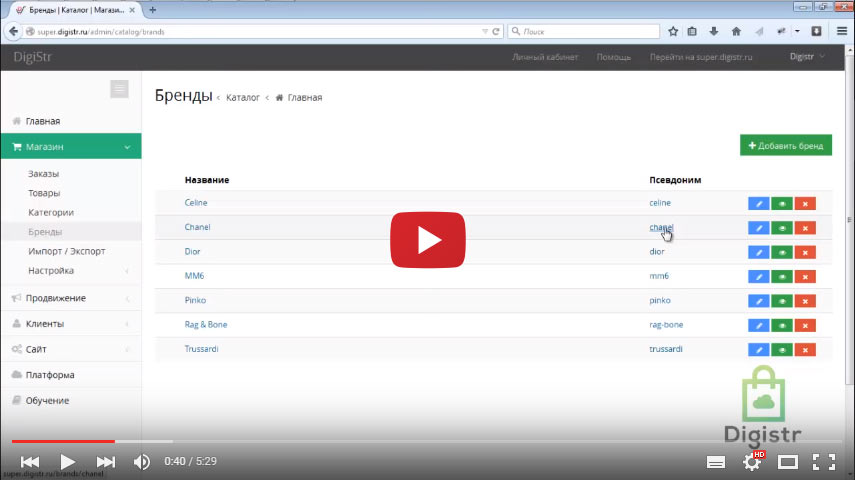Viewport: 855px width, 480px height.
Task: Open the Celine brand name link
Action: 196,202
